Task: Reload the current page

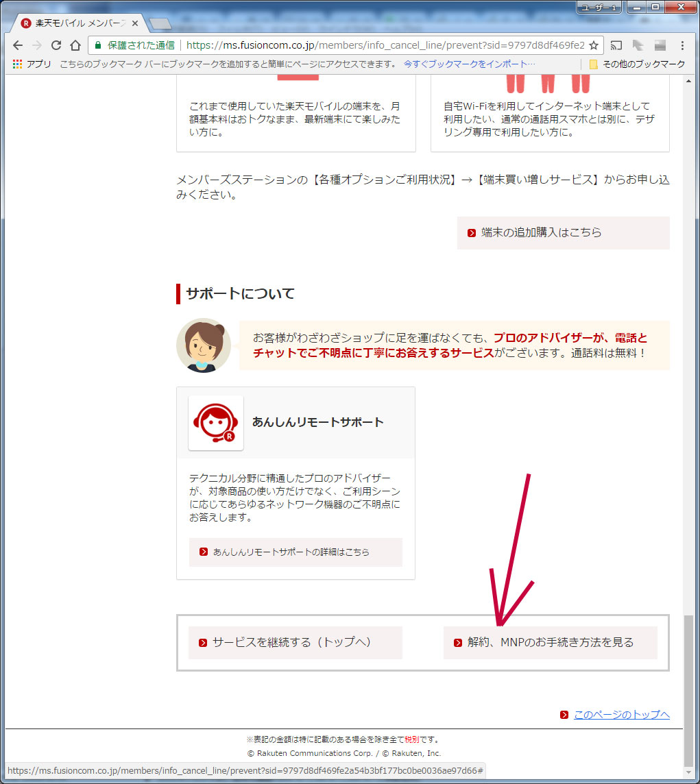Action: point(56,45)
